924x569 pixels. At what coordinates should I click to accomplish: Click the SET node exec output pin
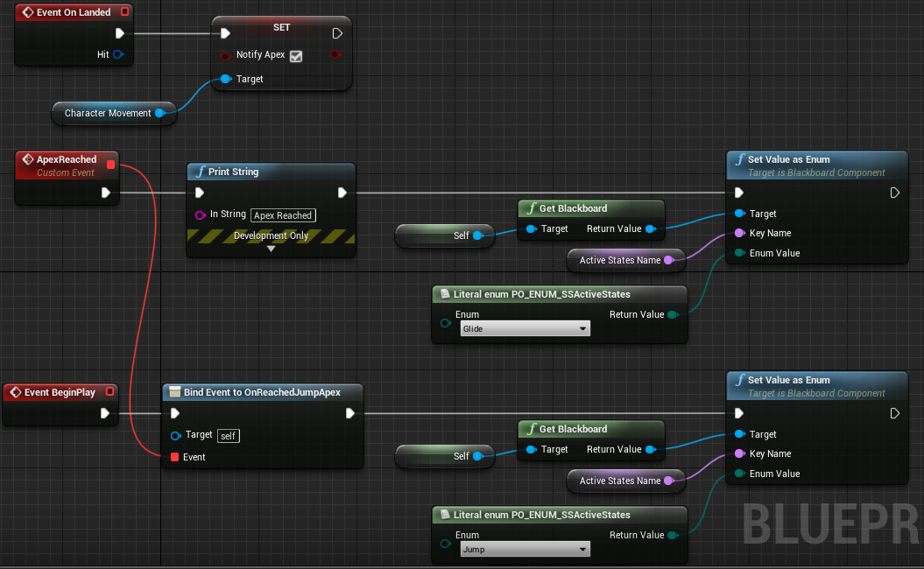(x=337, y=33)
